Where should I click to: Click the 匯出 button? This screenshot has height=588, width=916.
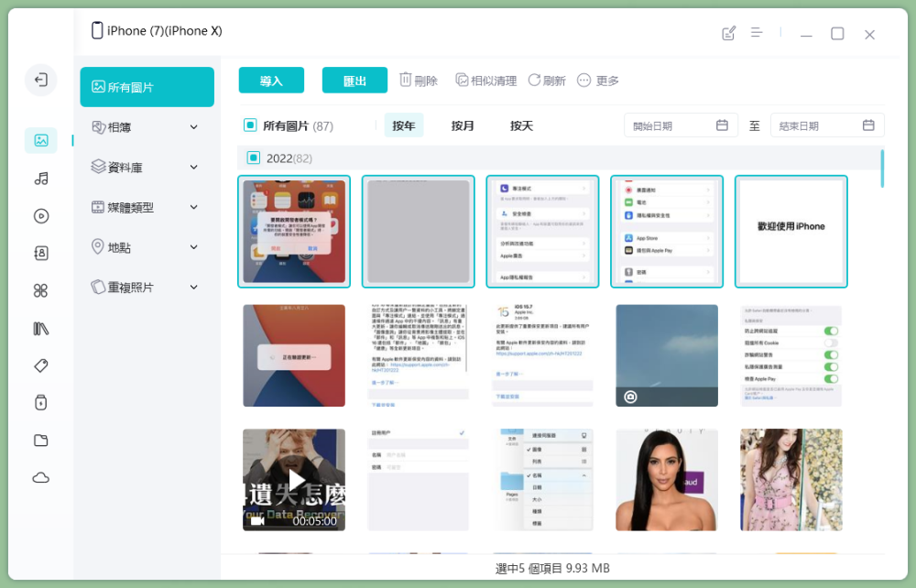(x=354, y=81)
